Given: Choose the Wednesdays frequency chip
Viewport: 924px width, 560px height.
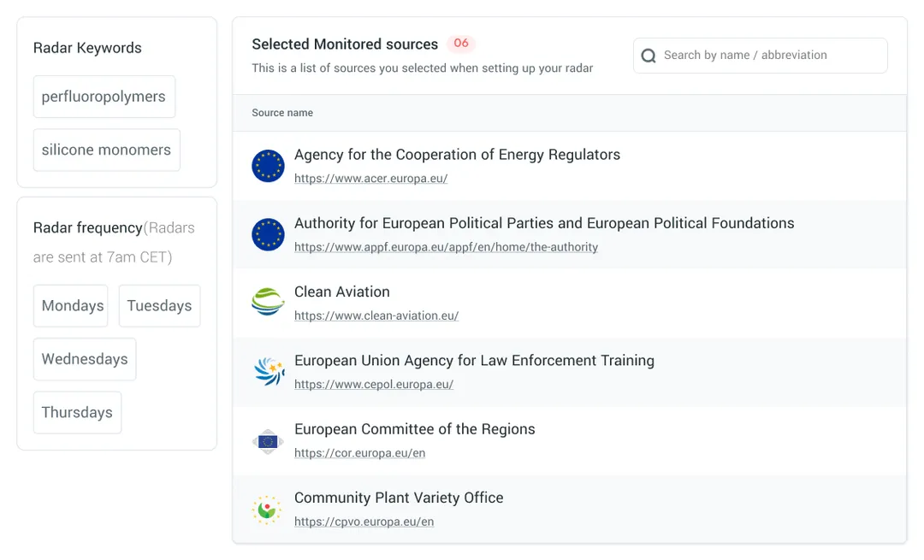Looking at the screenshot, I should (x=85, y=359).
